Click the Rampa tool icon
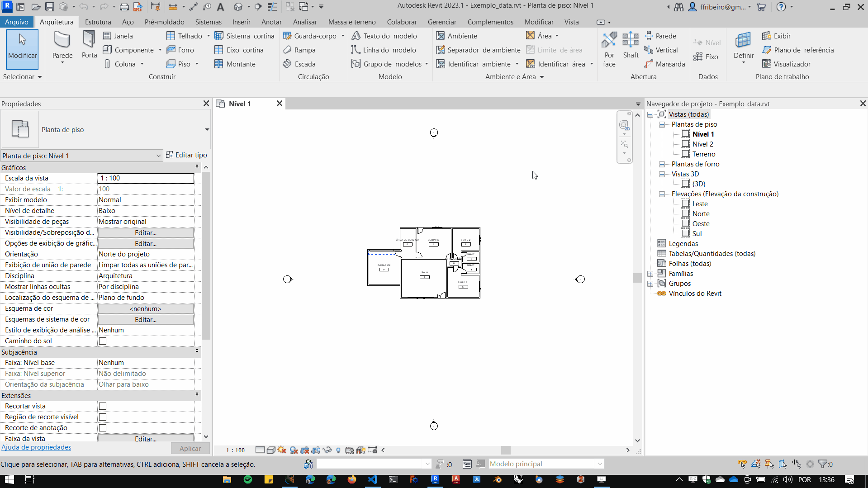The width and height of the screenshot is (868, 488). pyautogui.click(x=287, y=50)
